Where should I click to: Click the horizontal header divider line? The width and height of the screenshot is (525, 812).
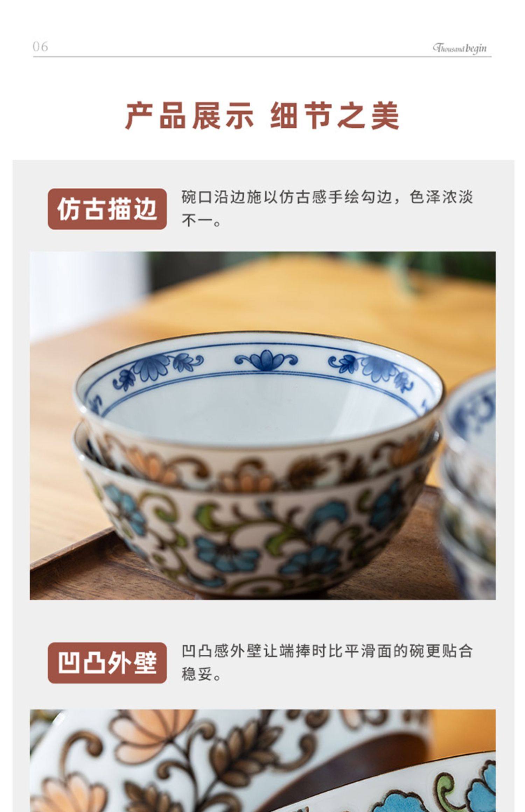pos(262,56)
